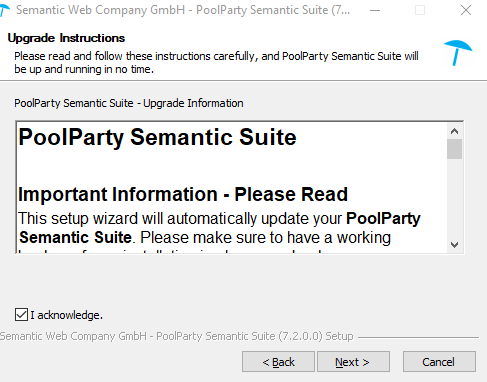Click the "I acknowledge." label text
Viewport: 487px width, 382px height.
[x=66, y=315]
